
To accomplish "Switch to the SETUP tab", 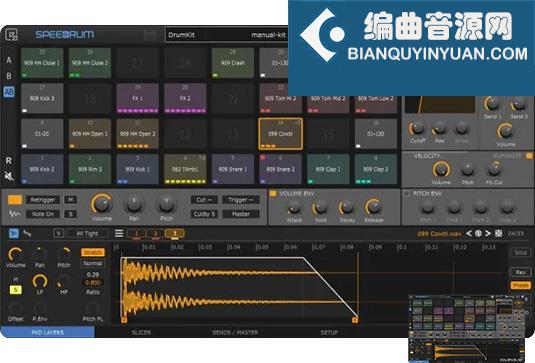I will (329, 332).
